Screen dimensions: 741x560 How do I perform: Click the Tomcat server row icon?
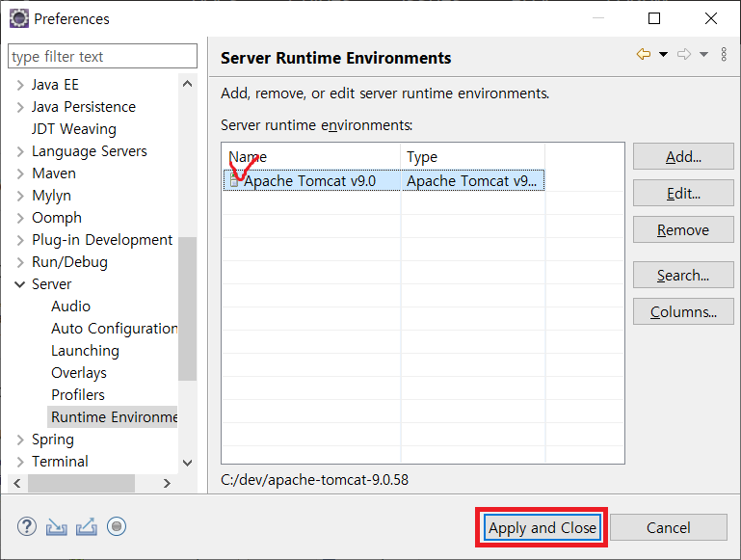pyautogui.click(x=234, y=180)
